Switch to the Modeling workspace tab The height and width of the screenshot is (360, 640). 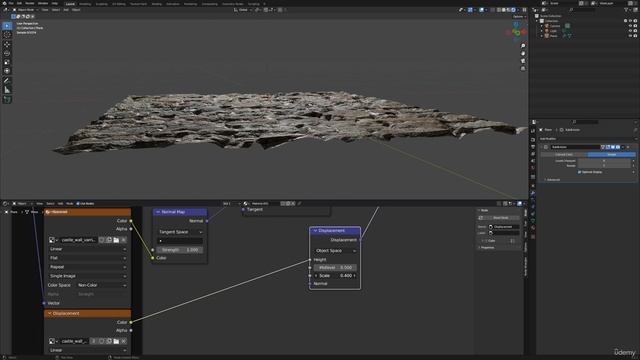click(85, 4)
